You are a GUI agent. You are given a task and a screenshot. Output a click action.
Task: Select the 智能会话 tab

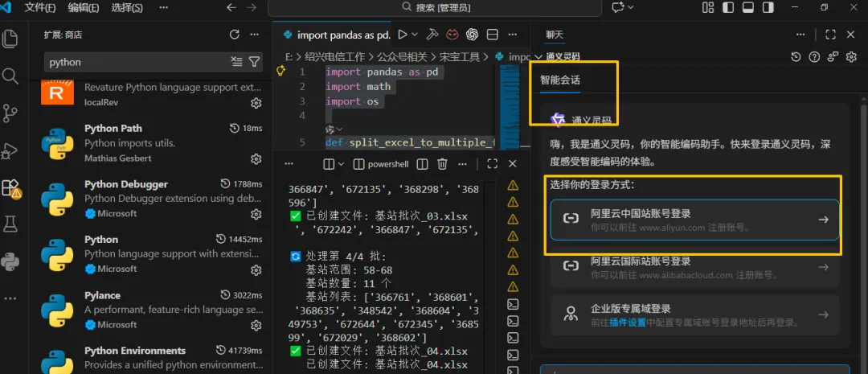click(x=560, y=80)
